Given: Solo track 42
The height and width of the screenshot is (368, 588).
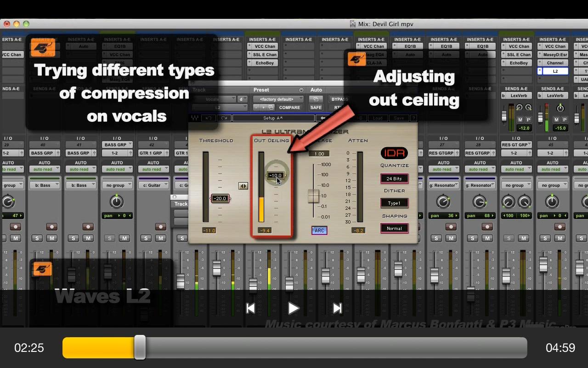Looking at the screenshot, I should (x=146, y=238).
